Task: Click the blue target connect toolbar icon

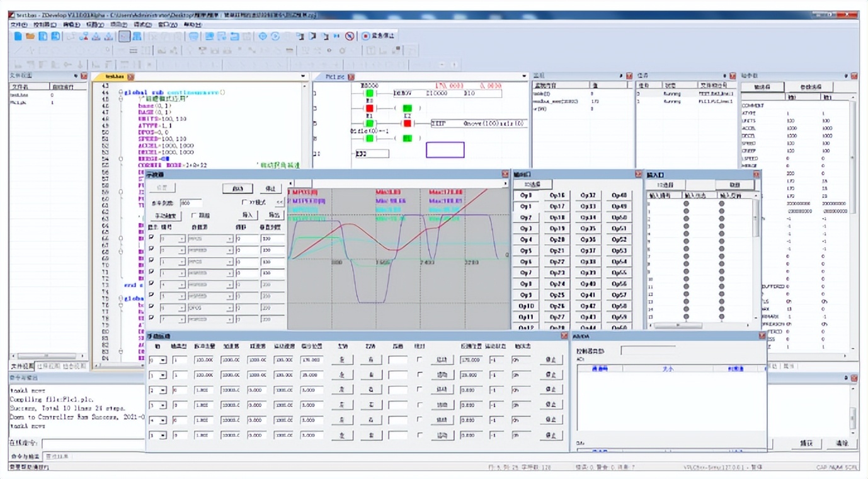Action: [263, 37]
